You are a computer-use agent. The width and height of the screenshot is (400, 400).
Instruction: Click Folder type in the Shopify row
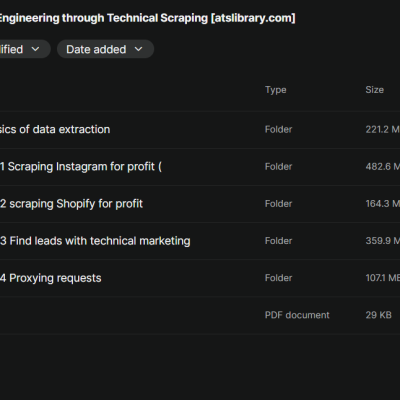point(278,204)
